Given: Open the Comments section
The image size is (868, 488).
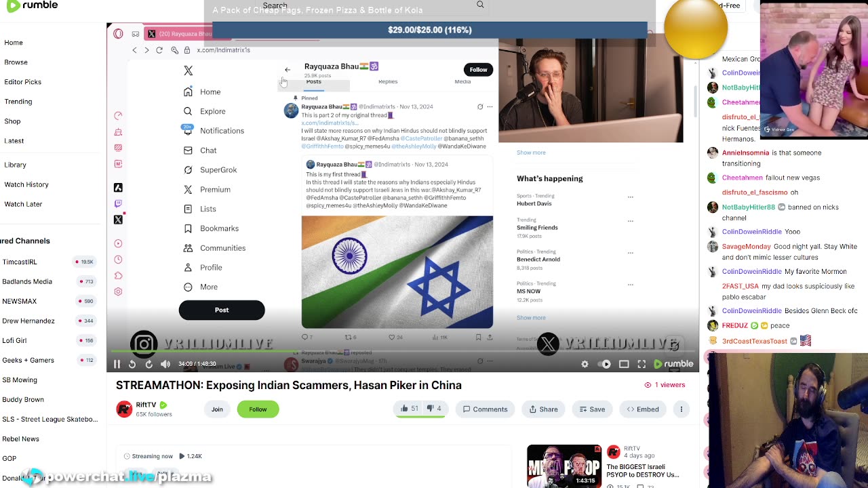Looking at the screenshot, I should coord(485,409).
